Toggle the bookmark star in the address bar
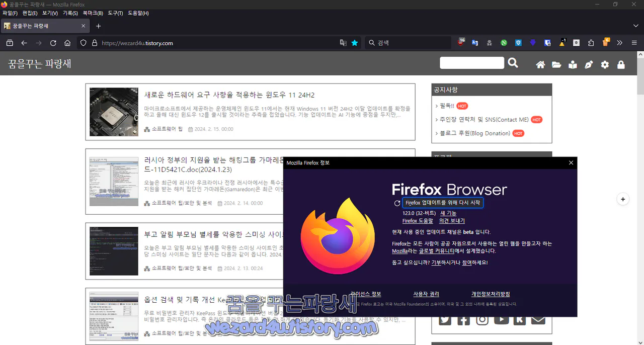 pyautogui.click(x=354, y=43)
